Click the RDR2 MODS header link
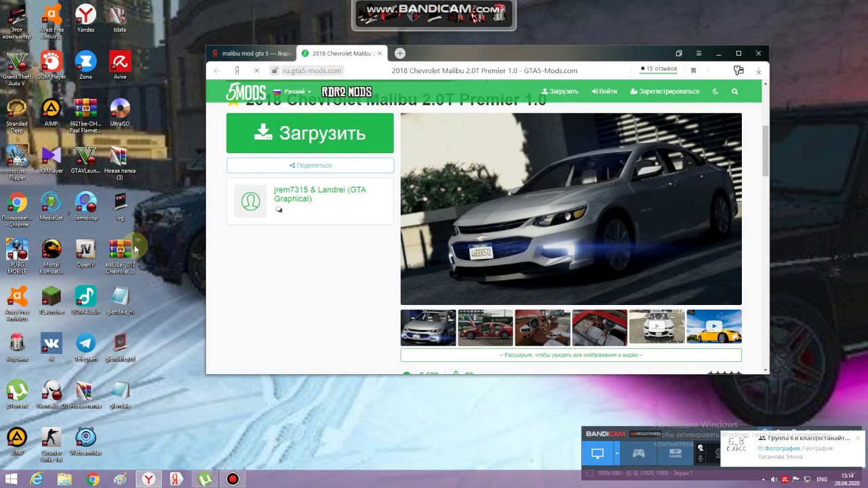The height and width of the screenshot is (488, 868). [x=347, y=92]
